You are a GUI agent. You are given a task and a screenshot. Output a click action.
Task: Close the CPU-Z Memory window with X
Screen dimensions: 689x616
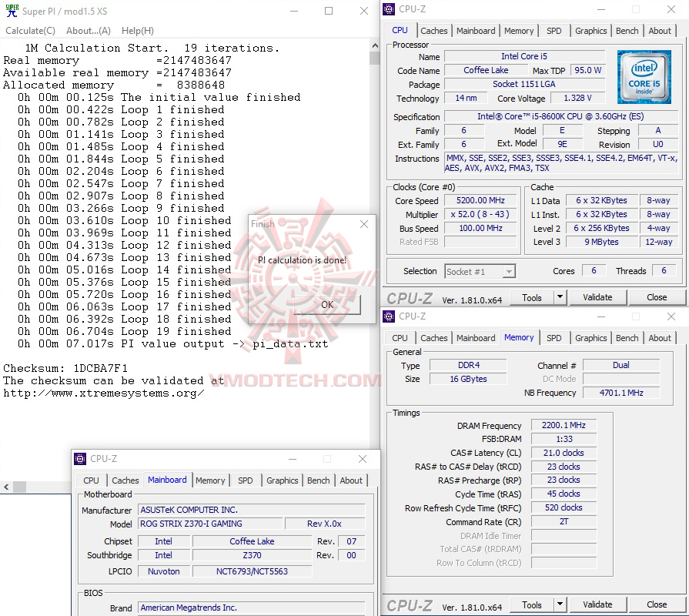coord(671,316)
